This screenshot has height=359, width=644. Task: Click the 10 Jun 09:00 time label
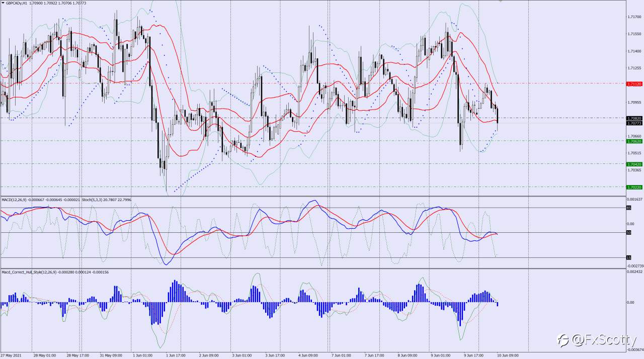click(508, 355)
